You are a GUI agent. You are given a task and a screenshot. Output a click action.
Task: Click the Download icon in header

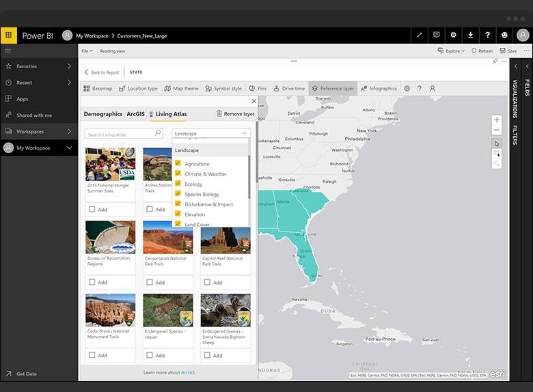coord(470,35)
